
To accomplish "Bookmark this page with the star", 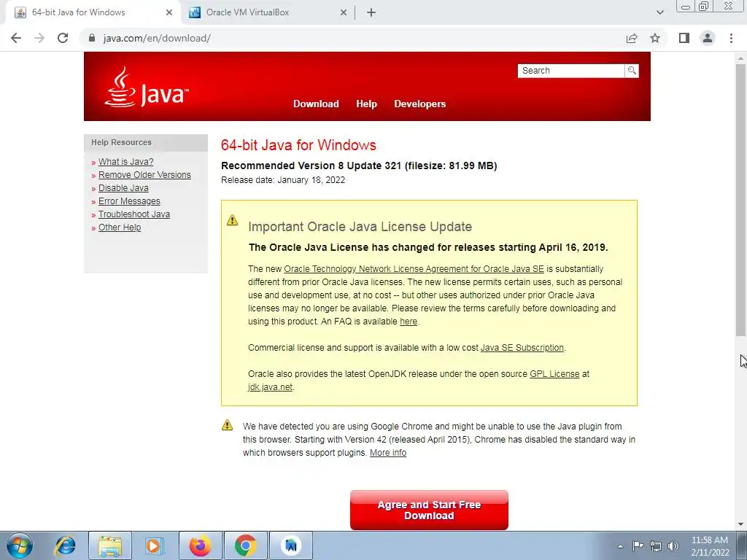I will (655, 38).
